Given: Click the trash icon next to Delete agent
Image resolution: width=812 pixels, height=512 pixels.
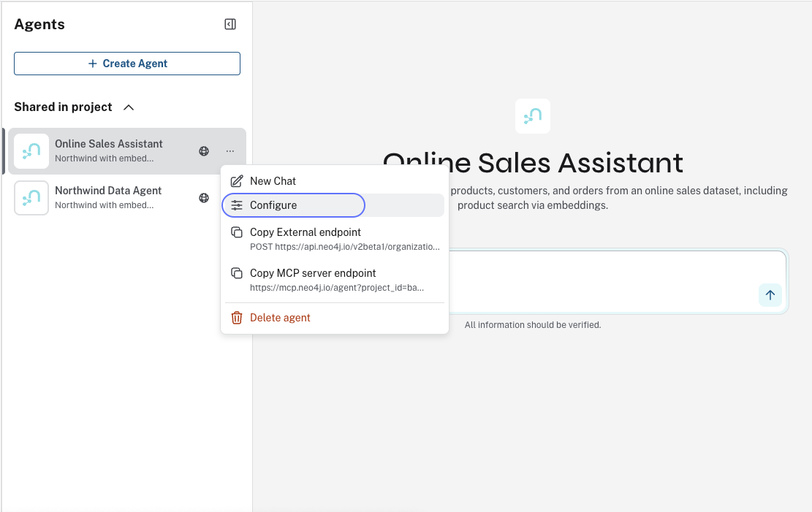Looking at the screenshot, I should (x=236, y=317).
